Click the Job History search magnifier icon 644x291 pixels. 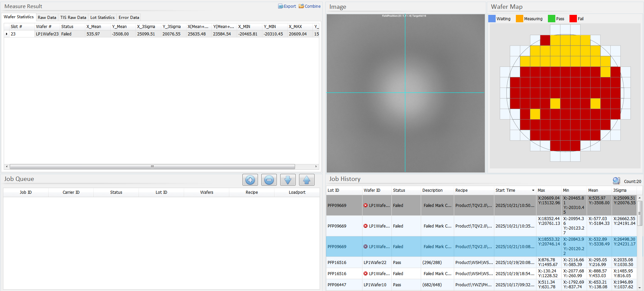click(616, 181)
